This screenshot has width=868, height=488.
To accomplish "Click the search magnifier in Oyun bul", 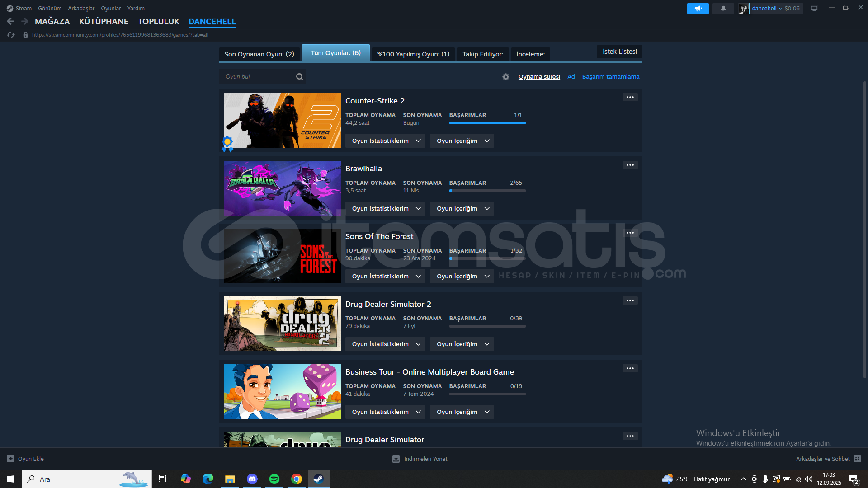I will (299, 77).
